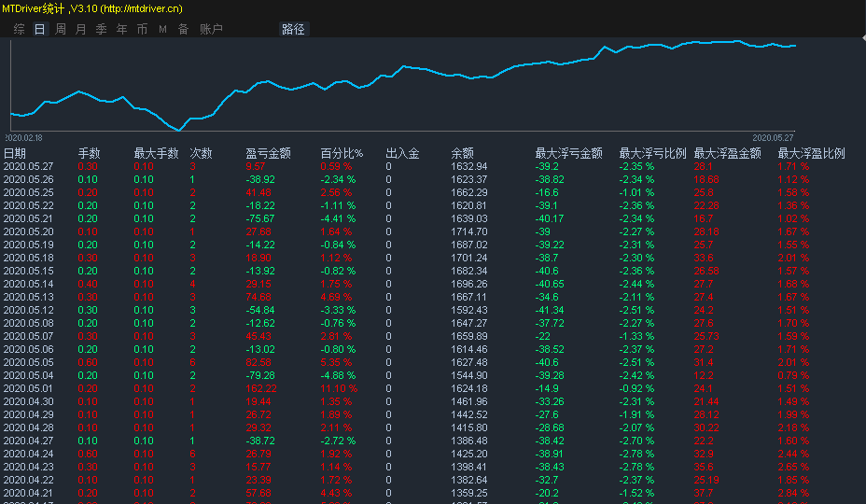The height and width of the screenshot is (504, 866).
Task: Select the M tab
Action: (162, 29)
